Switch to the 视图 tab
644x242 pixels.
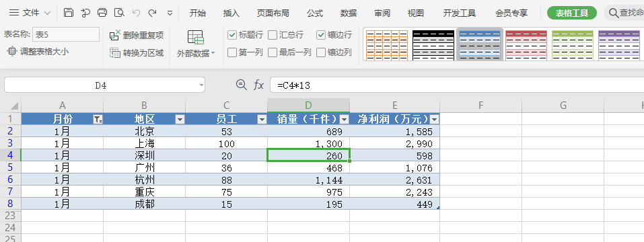coord(416,13)
